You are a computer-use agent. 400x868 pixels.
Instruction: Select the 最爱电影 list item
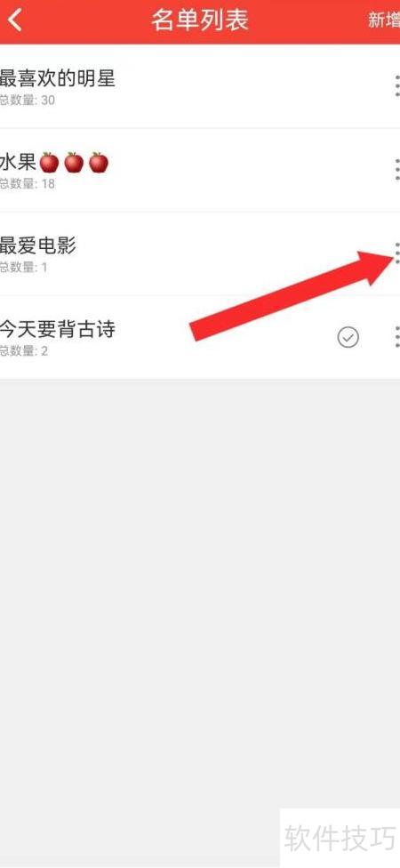tap(200, 253)
